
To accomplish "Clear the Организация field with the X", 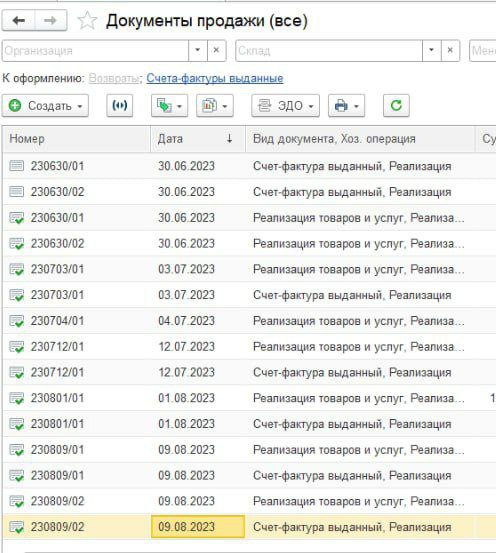I will pos(217,51).
